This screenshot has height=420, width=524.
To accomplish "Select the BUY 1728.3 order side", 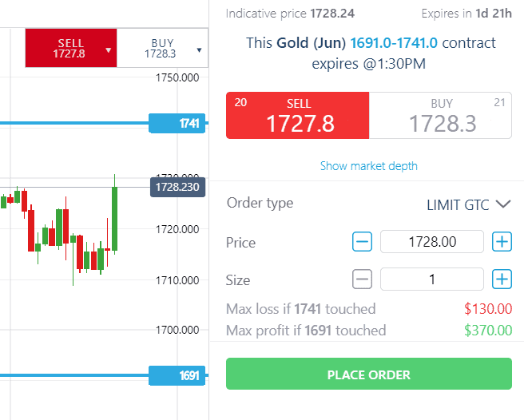I will 440,115.
